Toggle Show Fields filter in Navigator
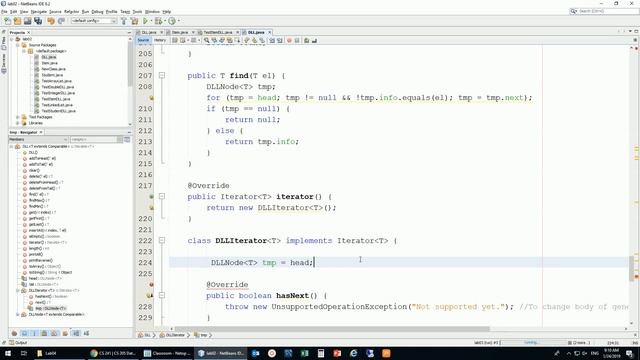Screen dimensions: 640x360 (24, 333)
